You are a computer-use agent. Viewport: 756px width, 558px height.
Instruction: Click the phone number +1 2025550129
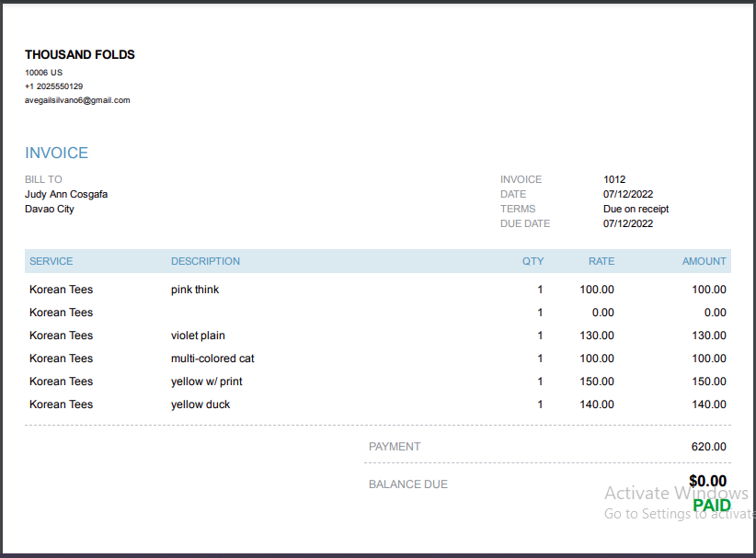coord(53,86)
